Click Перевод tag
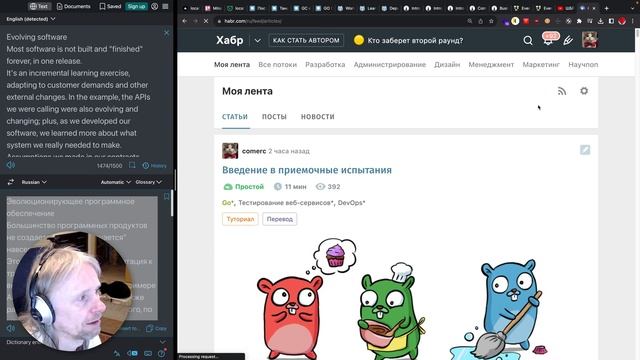Screen dimensions: 640x360 [x=280, y=219]
